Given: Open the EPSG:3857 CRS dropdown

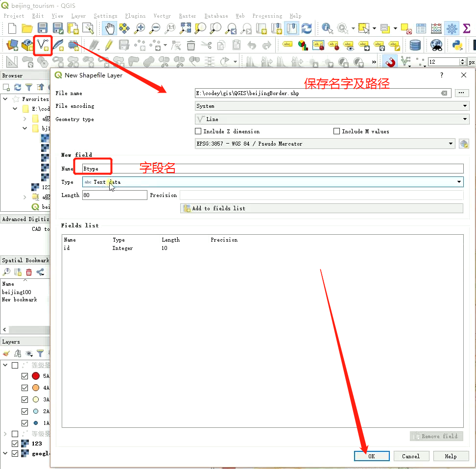Looking at the screenshot, I should coord(325,144).
